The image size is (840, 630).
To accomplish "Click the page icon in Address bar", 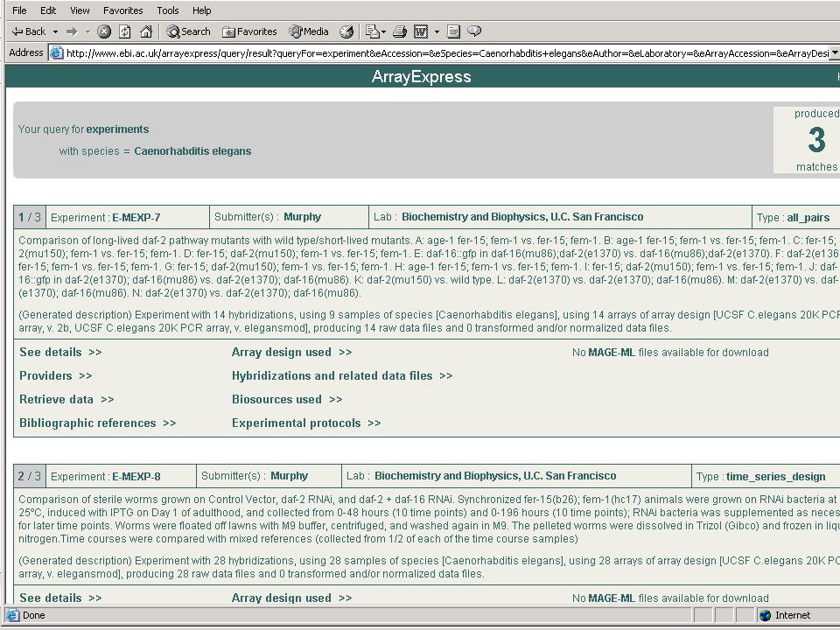I will click(x=56, y=52).
